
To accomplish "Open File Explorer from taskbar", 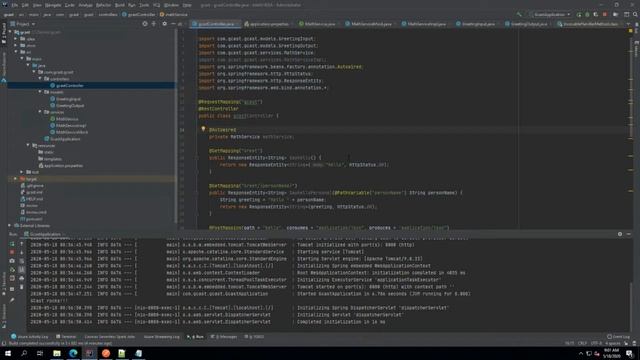I will (57, 353).
